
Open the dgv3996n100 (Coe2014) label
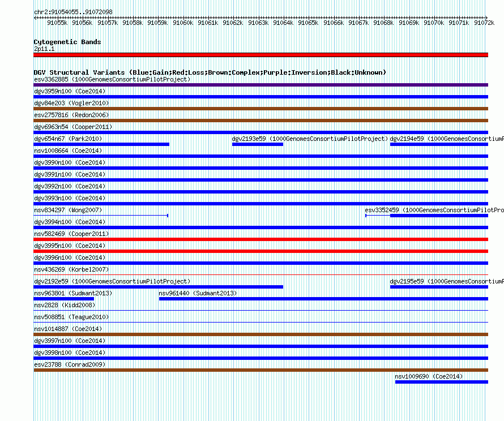click(x=70, y=257)
